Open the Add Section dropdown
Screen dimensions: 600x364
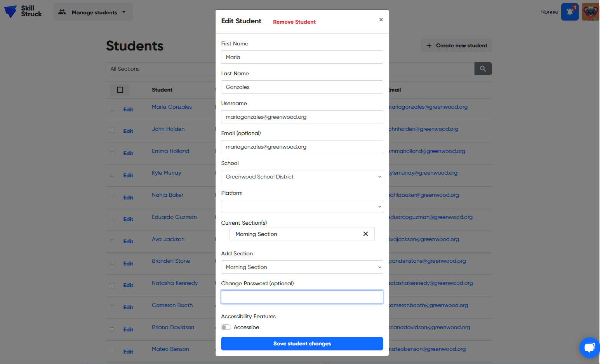point(302,267)
